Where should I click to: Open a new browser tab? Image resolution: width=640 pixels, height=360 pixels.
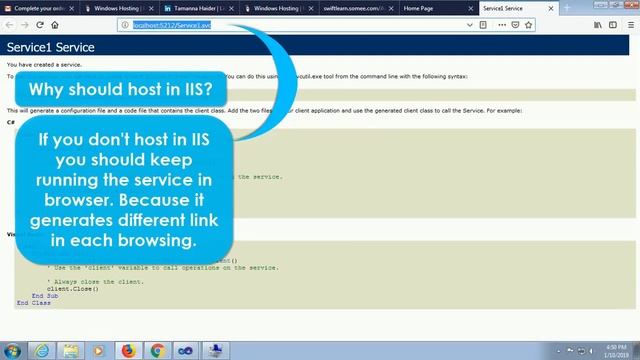click(567, 8)
